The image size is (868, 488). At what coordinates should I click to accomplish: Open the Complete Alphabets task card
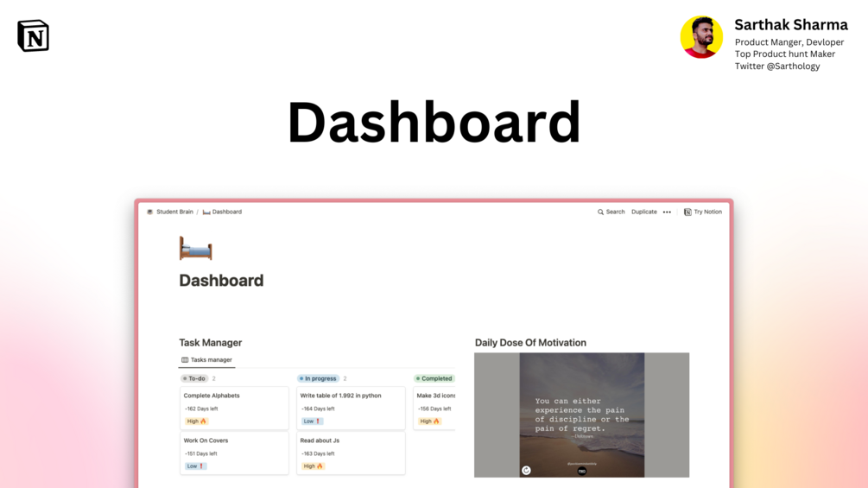(x=234, y=409)
